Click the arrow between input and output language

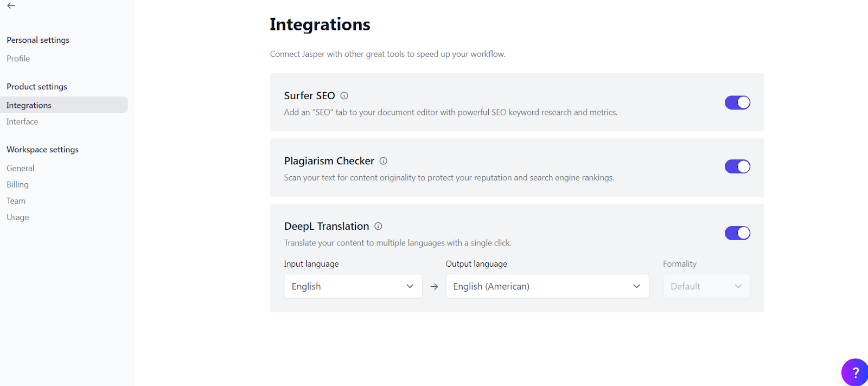(434, 286)
